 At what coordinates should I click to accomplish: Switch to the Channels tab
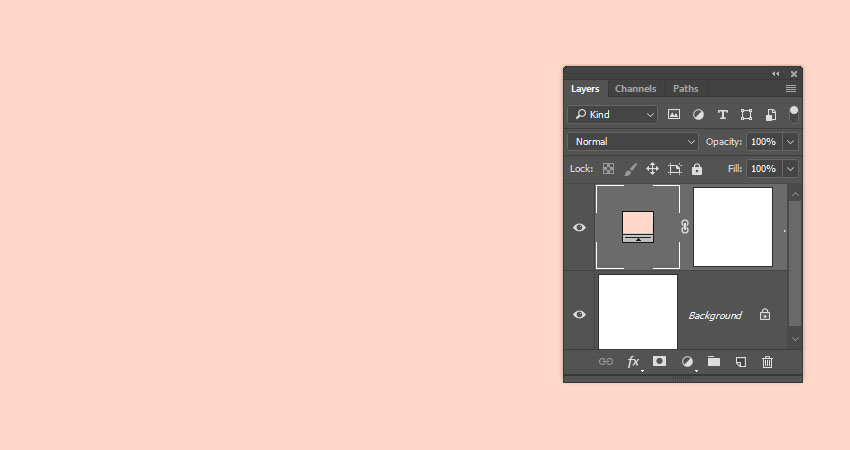[x=635, y=88]
